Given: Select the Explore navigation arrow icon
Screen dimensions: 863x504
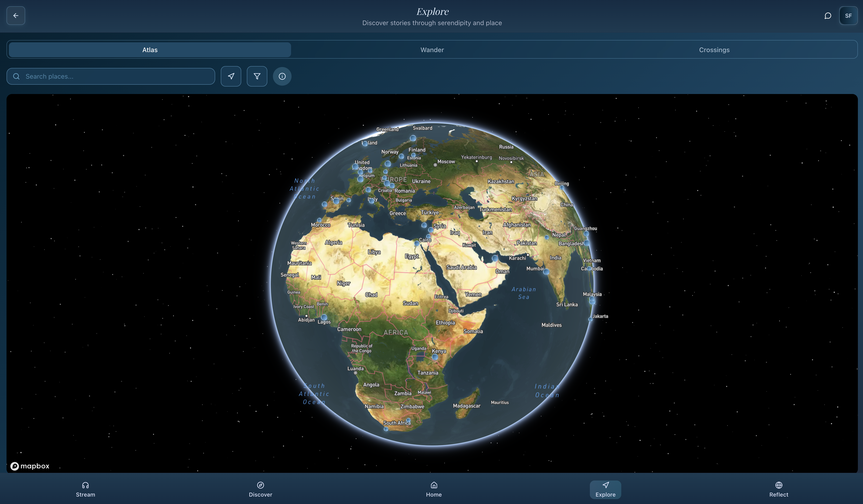Looking at the screenshot, I should click(605, 485).
